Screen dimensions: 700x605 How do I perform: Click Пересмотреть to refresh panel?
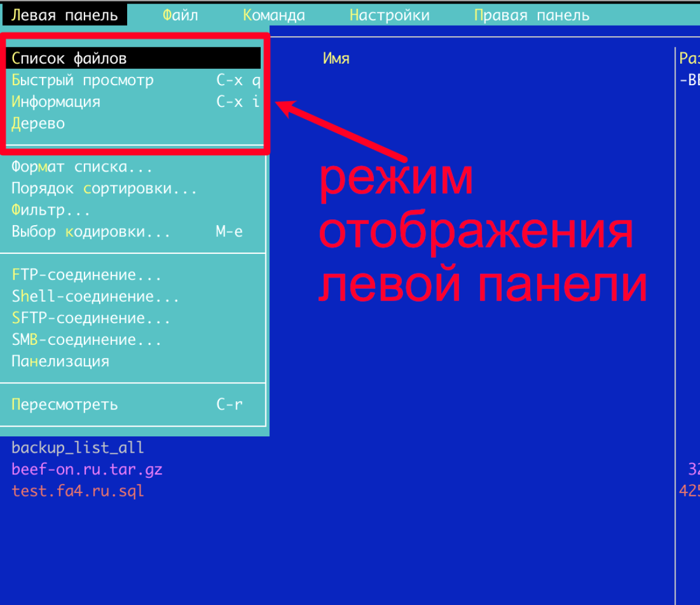point(65,404)
